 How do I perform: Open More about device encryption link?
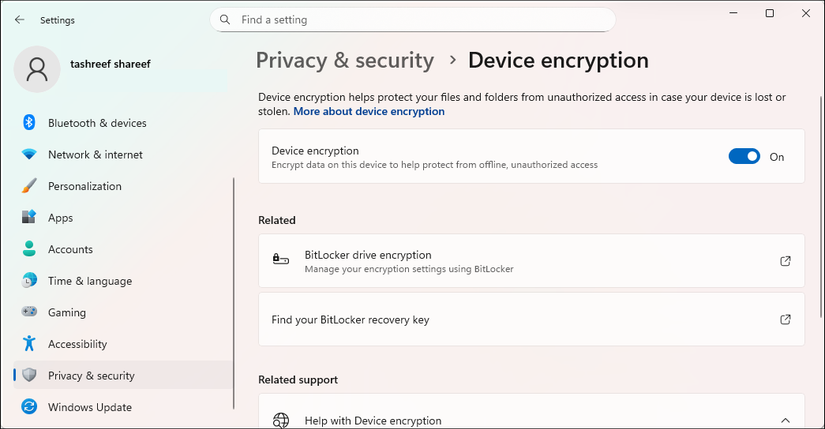(x=369, y=112)
